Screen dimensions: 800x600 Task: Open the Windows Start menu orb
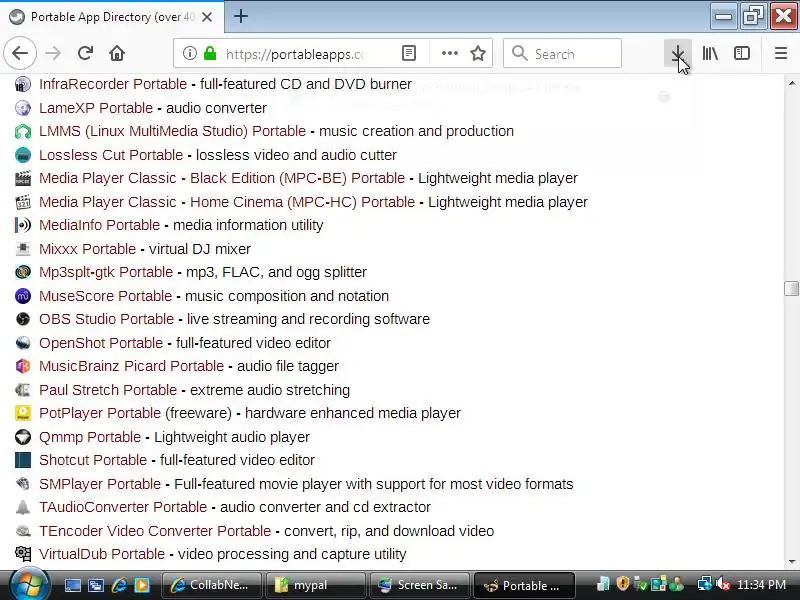(x=29, y=585)
